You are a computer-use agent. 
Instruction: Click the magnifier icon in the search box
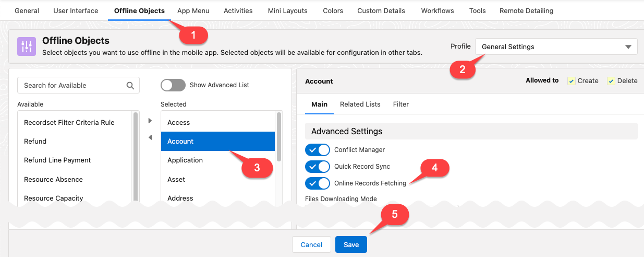coord(130,85)
